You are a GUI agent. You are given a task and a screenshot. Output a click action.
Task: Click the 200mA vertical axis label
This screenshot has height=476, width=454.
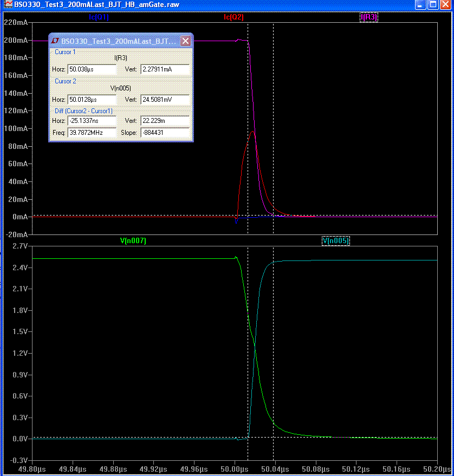[16, 40]
